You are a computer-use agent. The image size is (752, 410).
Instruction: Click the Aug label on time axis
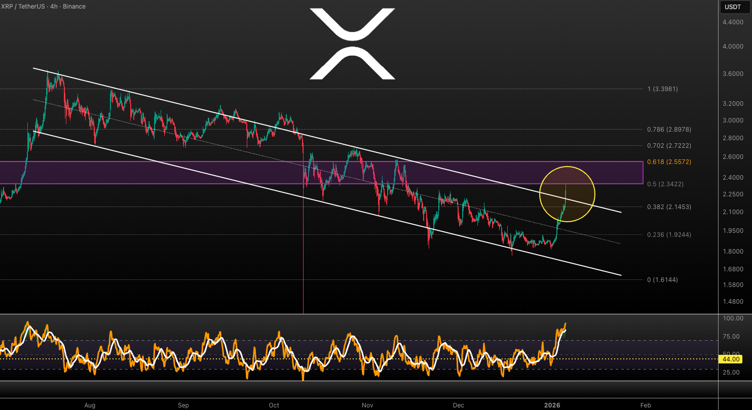(89, 404)
